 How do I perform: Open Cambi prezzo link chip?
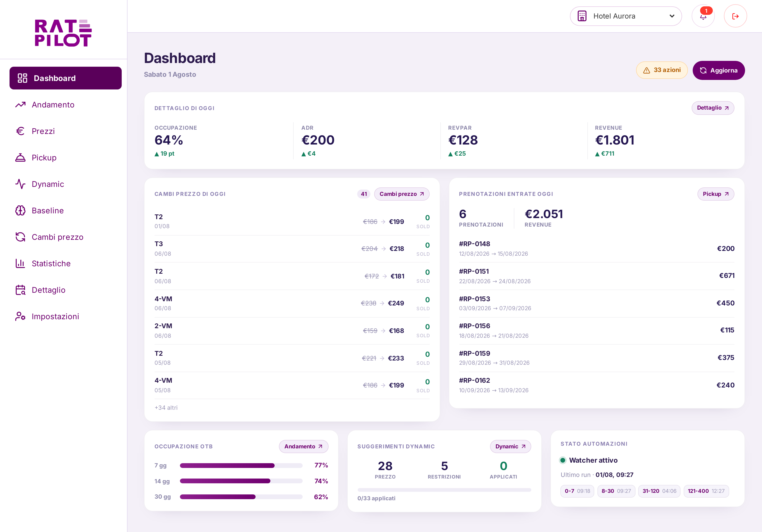[402, 194]
